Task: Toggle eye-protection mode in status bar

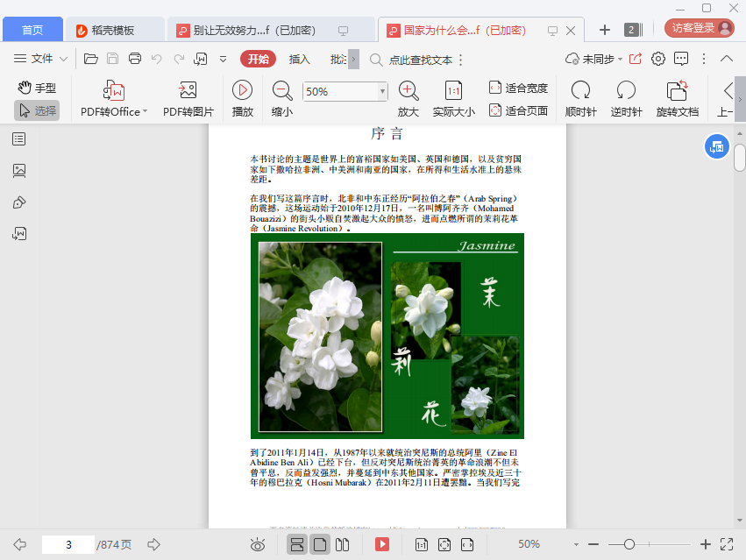Action: (x=258, y=544)
